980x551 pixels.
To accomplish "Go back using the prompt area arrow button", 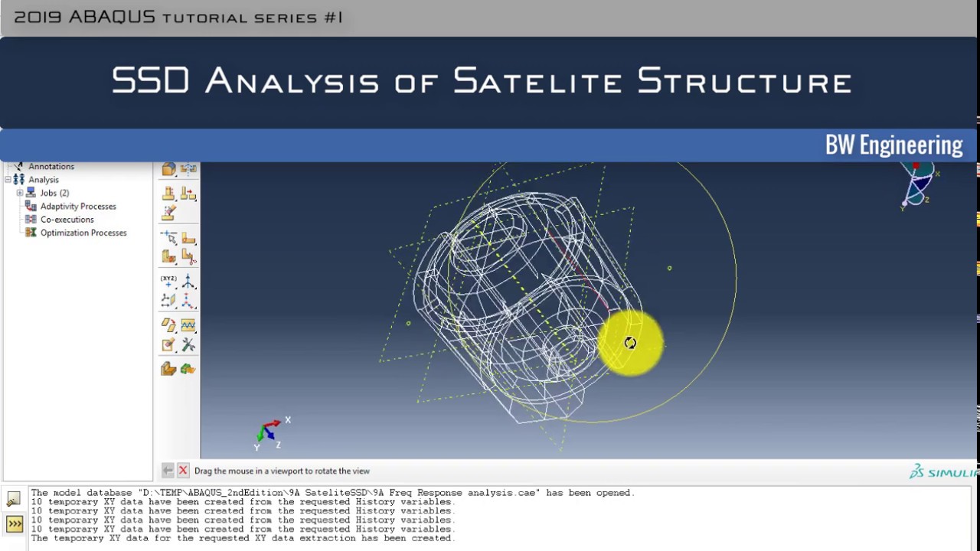I will (x=168, y=471).
